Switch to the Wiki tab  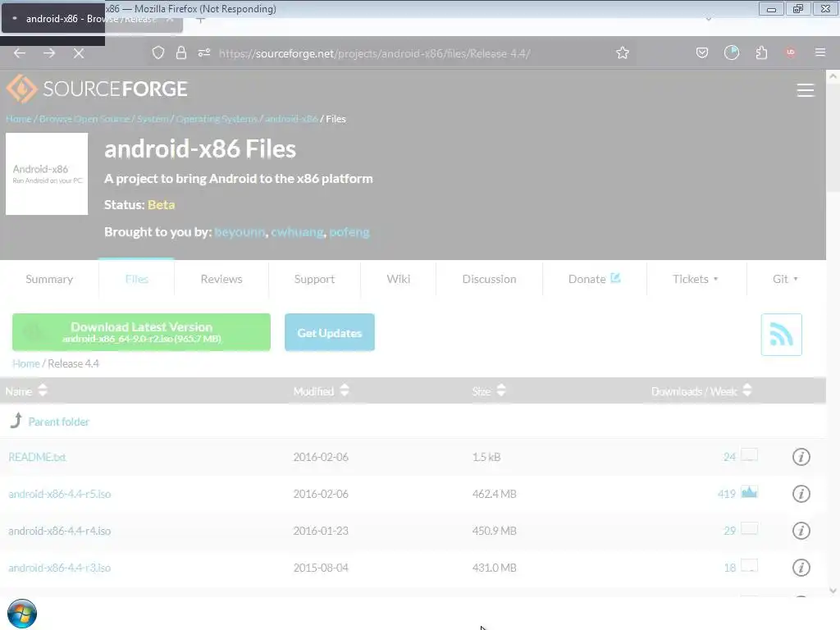point(399,279)
